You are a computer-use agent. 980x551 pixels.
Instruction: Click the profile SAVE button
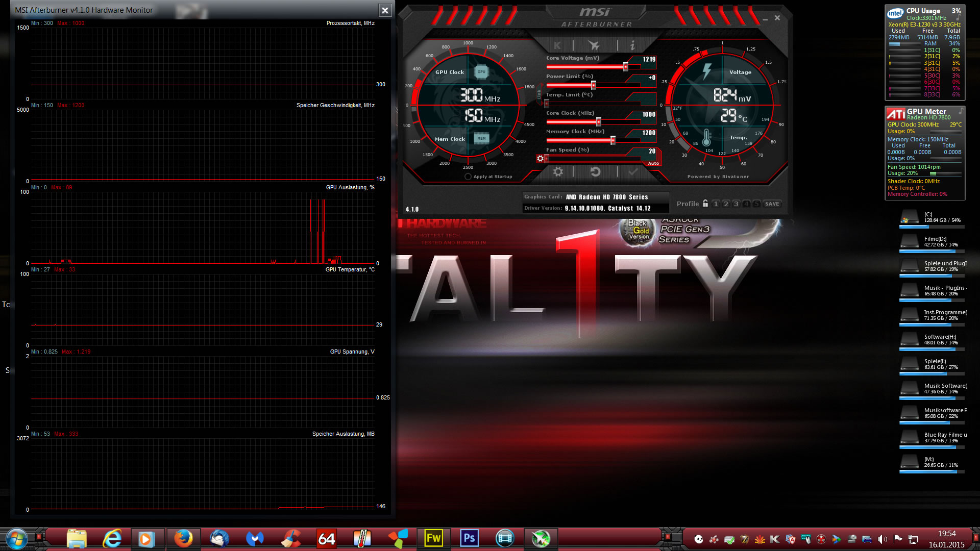pos(772,204)
